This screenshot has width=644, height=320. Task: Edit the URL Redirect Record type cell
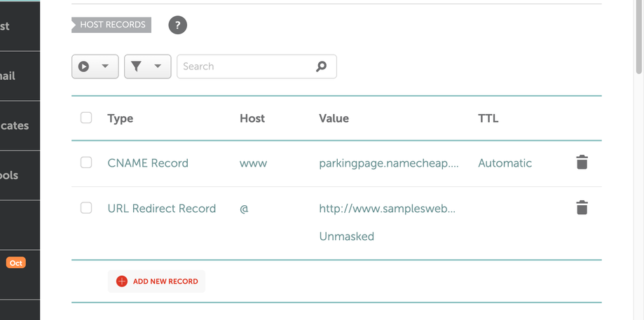click(161, 209)
